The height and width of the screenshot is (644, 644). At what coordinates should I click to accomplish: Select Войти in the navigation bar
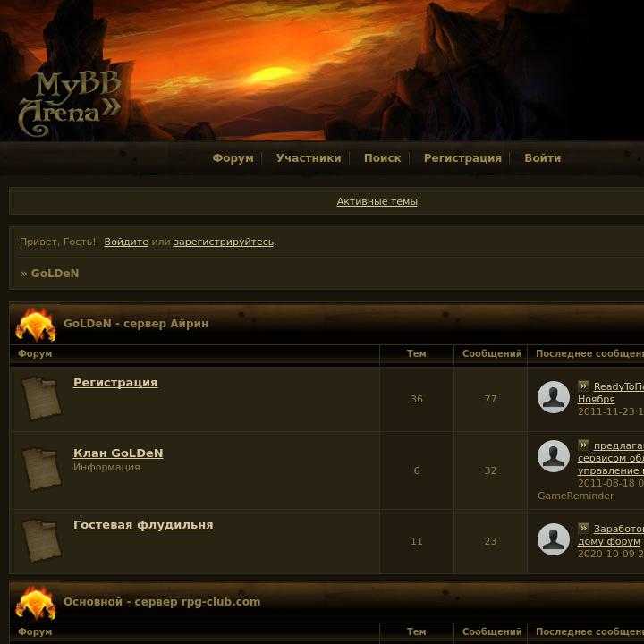[543, 158]
